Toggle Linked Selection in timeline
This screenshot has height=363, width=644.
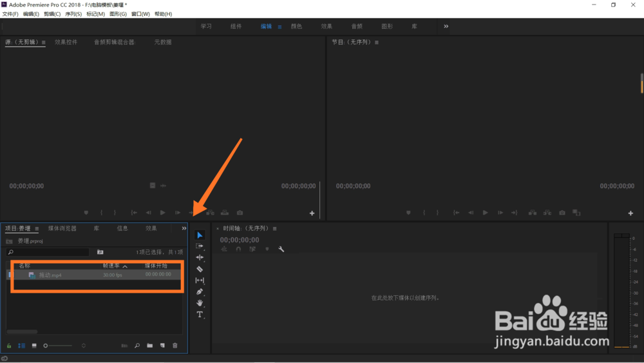coord(252,249)
